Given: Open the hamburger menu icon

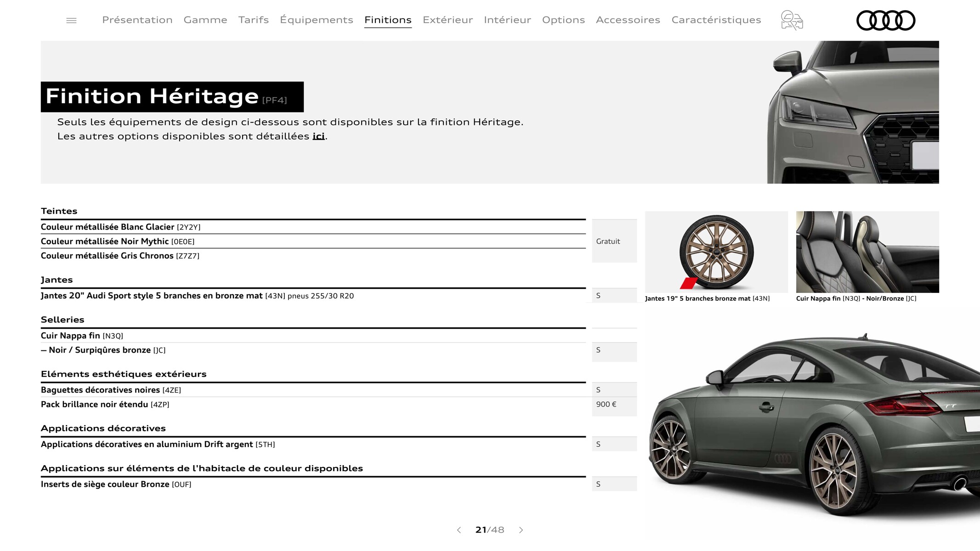Looking at the screenshot, I should coord(71,20).
